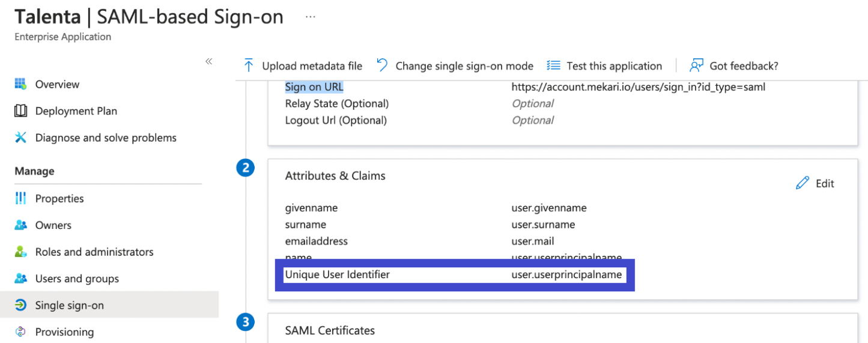Click the Diagnose and solve problems wrench icon
868x343 pixels.
(21, 138)
